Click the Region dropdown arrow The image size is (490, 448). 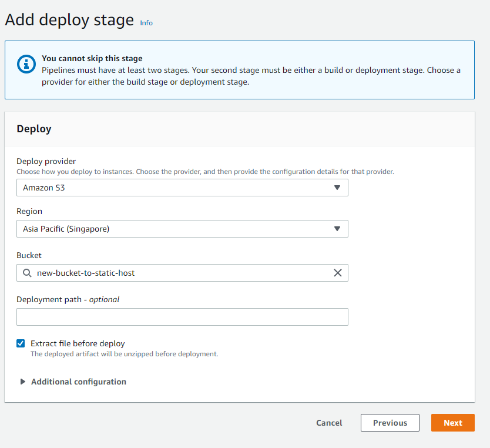[x=337, y=229]
